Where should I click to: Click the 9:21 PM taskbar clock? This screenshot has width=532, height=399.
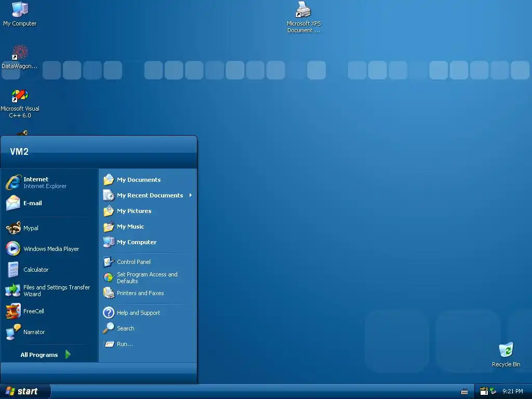(x=512, y=391)
